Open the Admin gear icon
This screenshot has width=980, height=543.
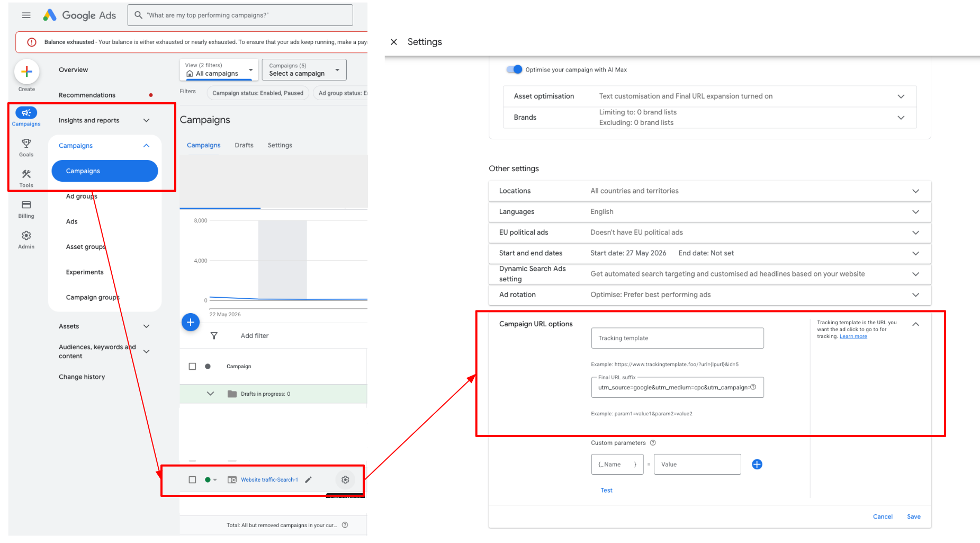pyautogui.click(x=26, y=235)
